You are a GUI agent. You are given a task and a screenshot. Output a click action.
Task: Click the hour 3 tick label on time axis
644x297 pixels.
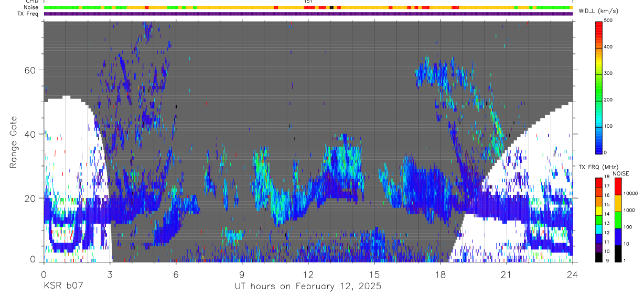[x=110, y=274]
